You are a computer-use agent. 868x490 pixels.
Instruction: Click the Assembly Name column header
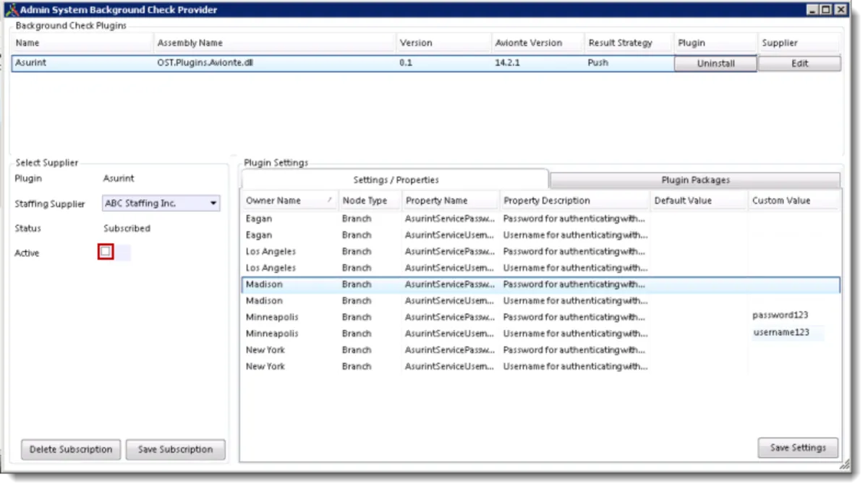pos(275,43)
